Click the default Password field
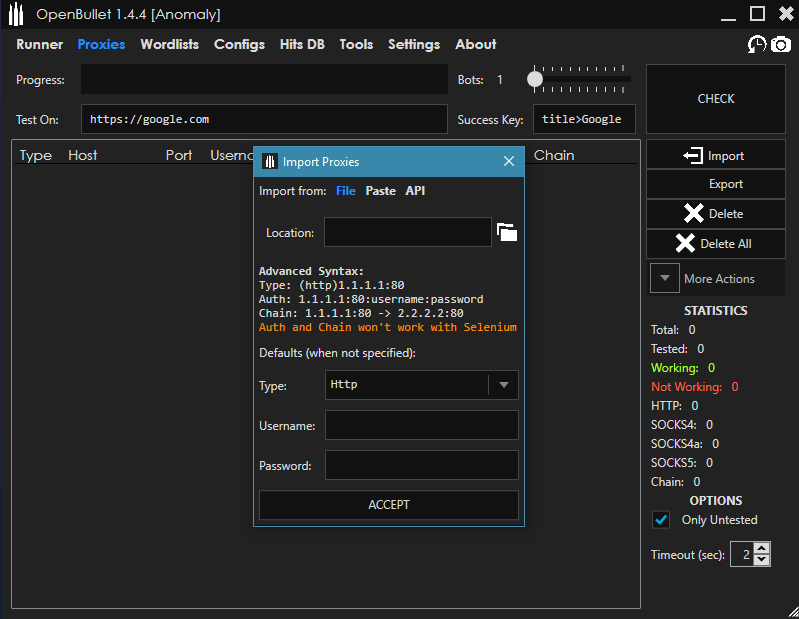 pos(422,465)
